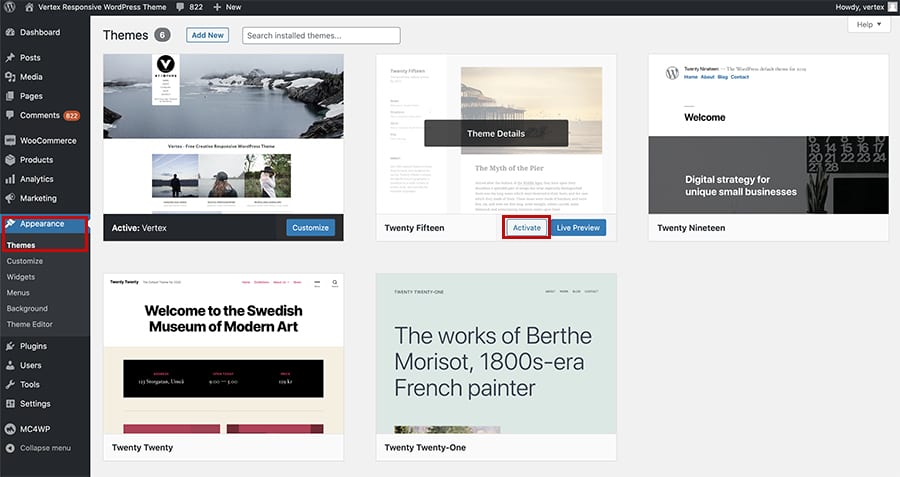Click Live Preview for Twenty Fifteen
900x477 pixels.
(x=578, y=227)
